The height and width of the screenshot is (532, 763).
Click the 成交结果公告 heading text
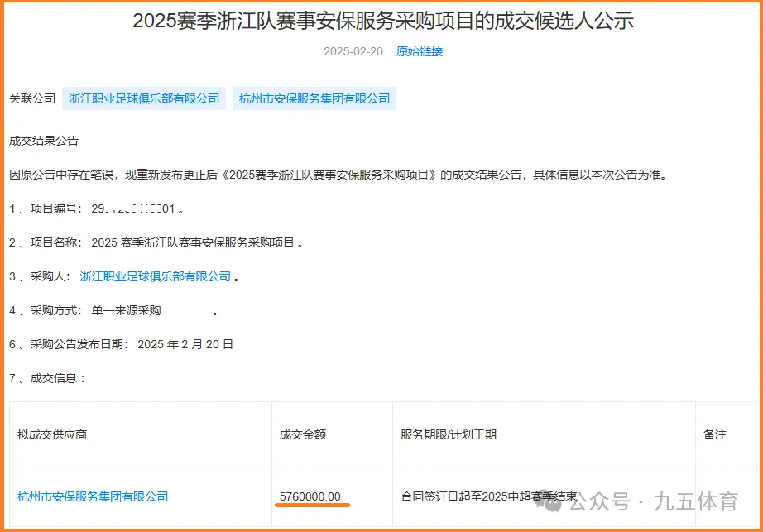pos(44,141)
